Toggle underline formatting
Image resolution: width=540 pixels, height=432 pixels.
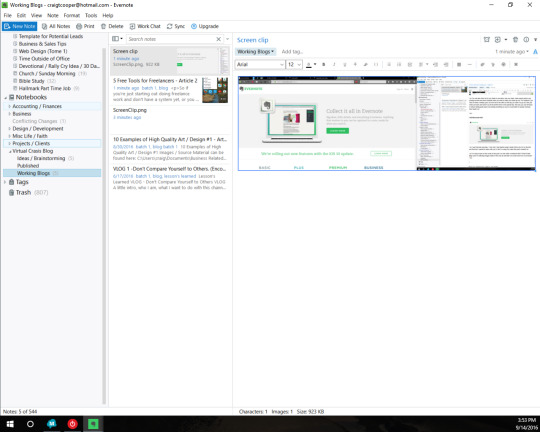(x=344, y=64)
